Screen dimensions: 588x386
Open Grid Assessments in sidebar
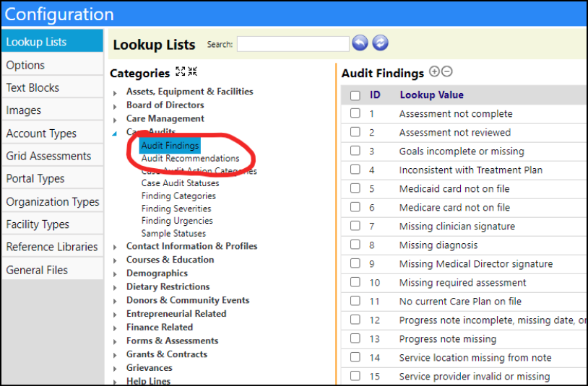tap(53, 156)
